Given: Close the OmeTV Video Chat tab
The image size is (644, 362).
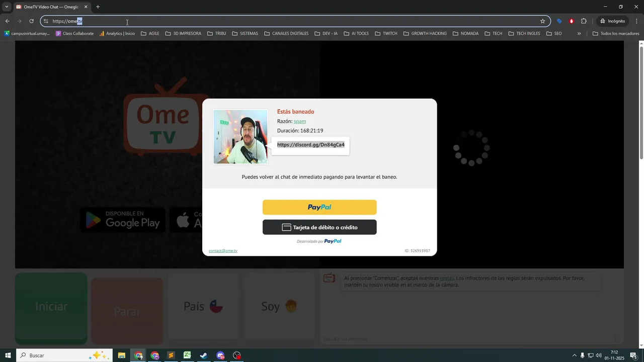Looking at the screenshot, I should (86, 7).
